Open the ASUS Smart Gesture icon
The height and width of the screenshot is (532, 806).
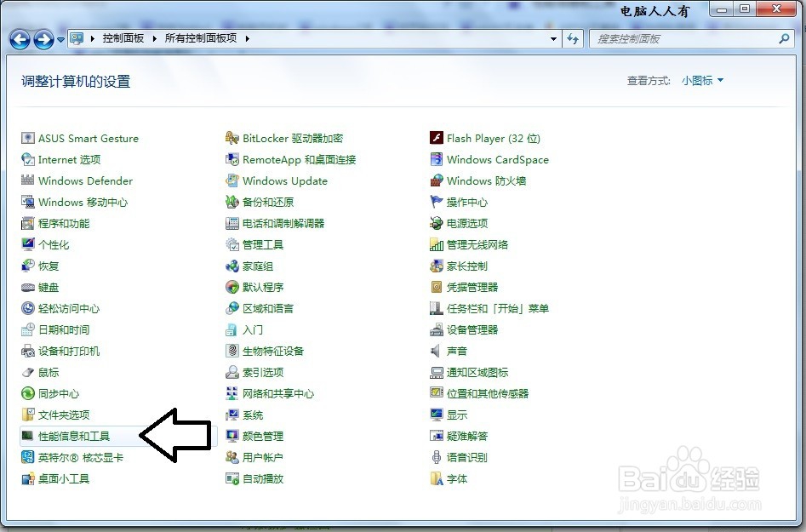(28, 138)
